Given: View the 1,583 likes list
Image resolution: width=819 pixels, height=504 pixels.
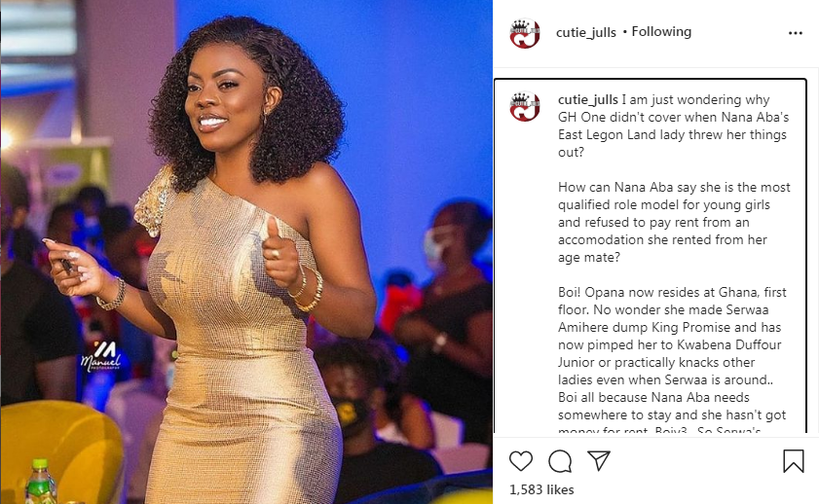Looking at the screenshot, I should tap(541, 489).
